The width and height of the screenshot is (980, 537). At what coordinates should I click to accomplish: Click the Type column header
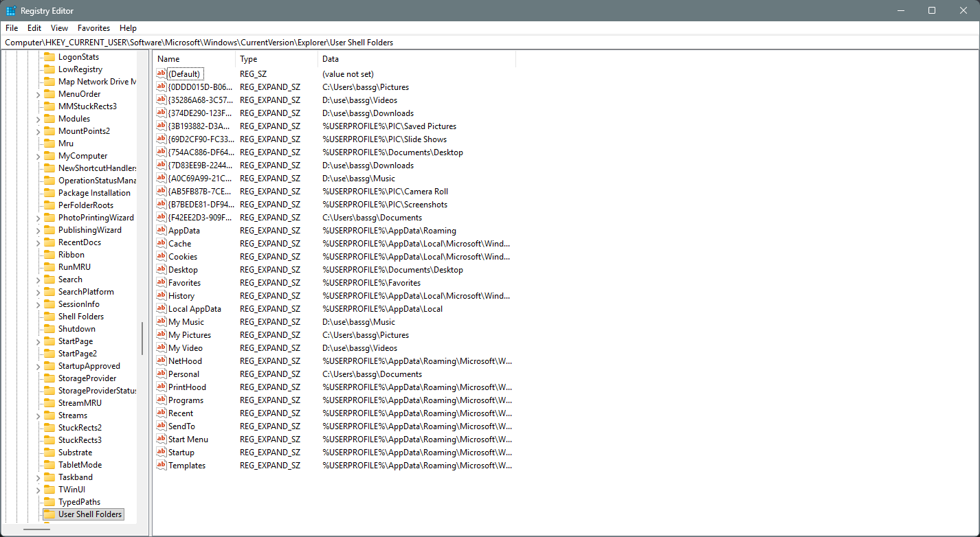[x=276, y=59]
